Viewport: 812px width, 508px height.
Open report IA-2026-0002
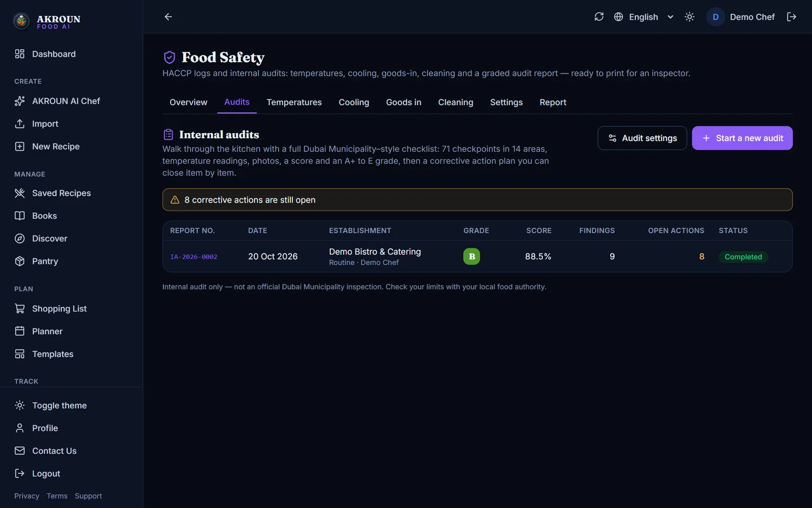[193, 257]
